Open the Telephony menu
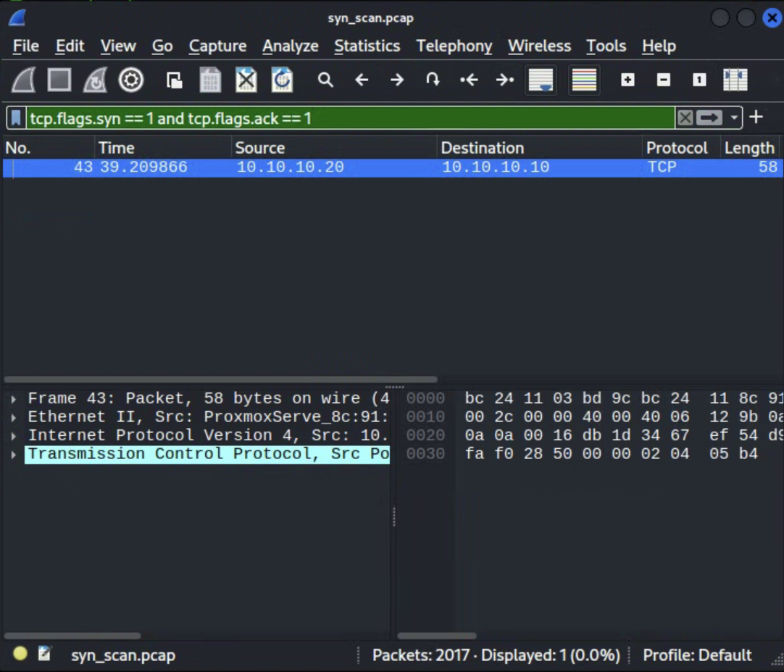This screenshot has height=672, width=784. [x=454, y=46]
